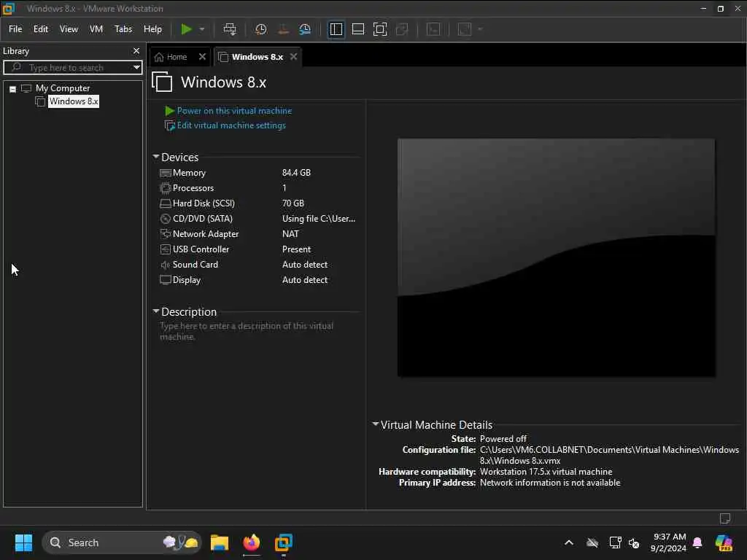
Task: Click the USB Controller device row
Action: [x=258, y=249]
